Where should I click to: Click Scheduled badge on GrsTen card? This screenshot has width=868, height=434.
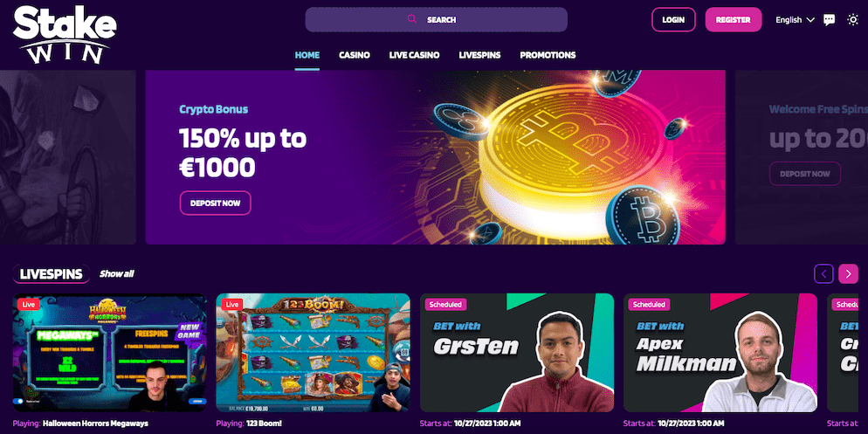[x=445, y=305]
